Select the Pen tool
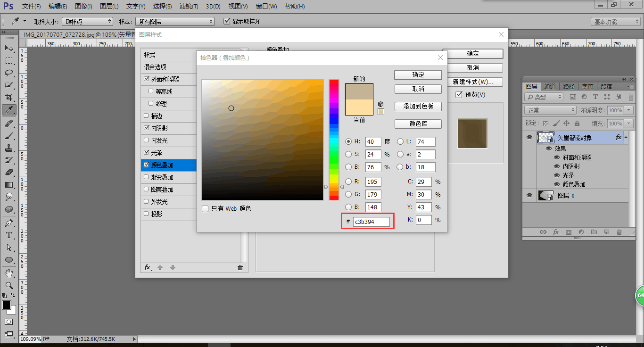This screenshot has width=644, height=347. pos(8,223)
